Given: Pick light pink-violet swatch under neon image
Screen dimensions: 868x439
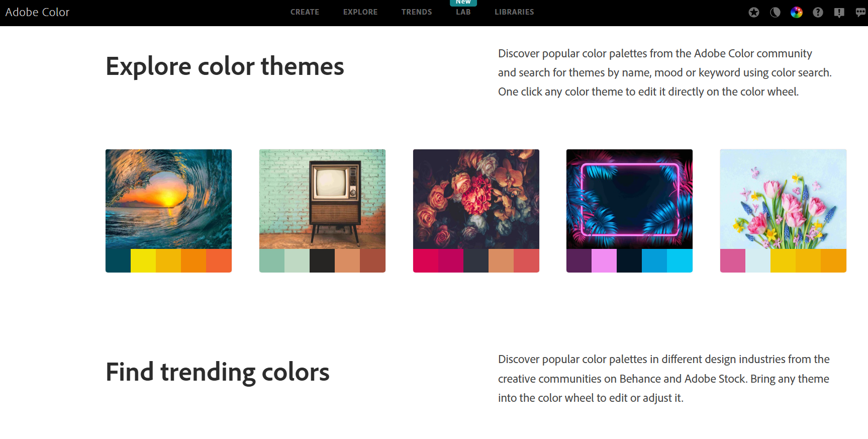Looking at the screenshot, I should pos(604,260).
